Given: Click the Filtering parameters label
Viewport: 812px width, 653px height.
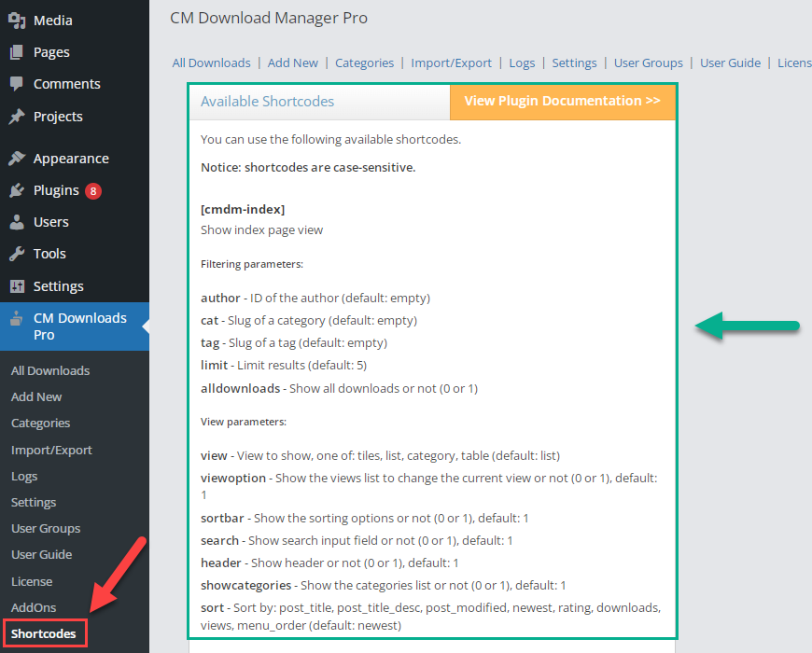Looking at the screenshot, I should click(252, 264).
